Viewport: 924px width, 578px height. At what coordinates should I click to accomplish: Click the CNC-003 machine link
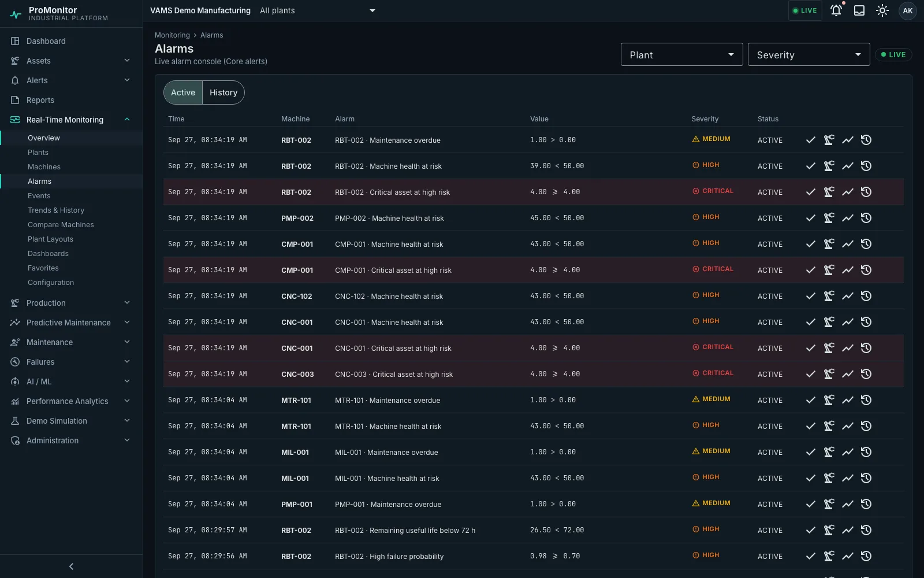297,374
